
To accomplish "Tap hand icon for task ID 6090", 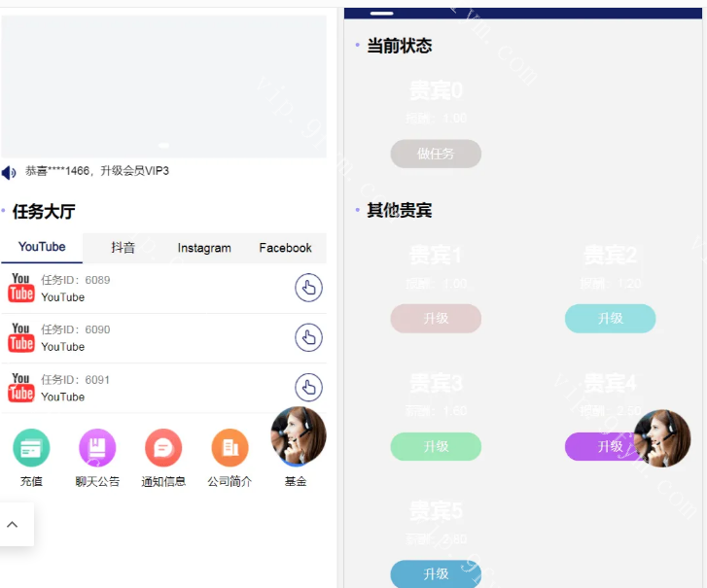I will point(308,337).
